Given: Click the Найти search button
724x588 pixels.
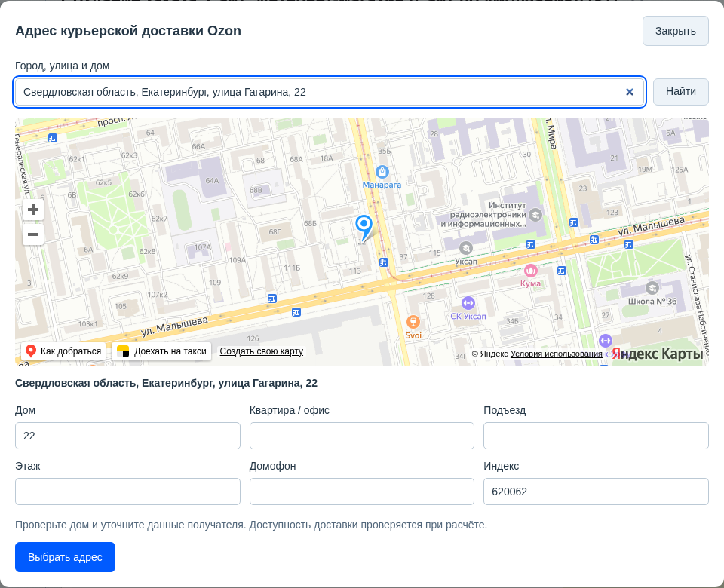Looking at the screenshot, I should (x=680, y=92).
